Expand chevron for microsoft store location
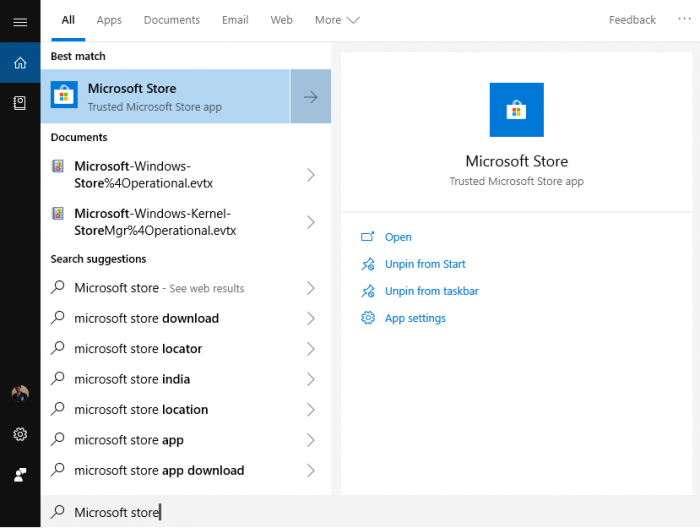This screenshot has height=528, width=700. pyautogui.click(x=311, y=410)
